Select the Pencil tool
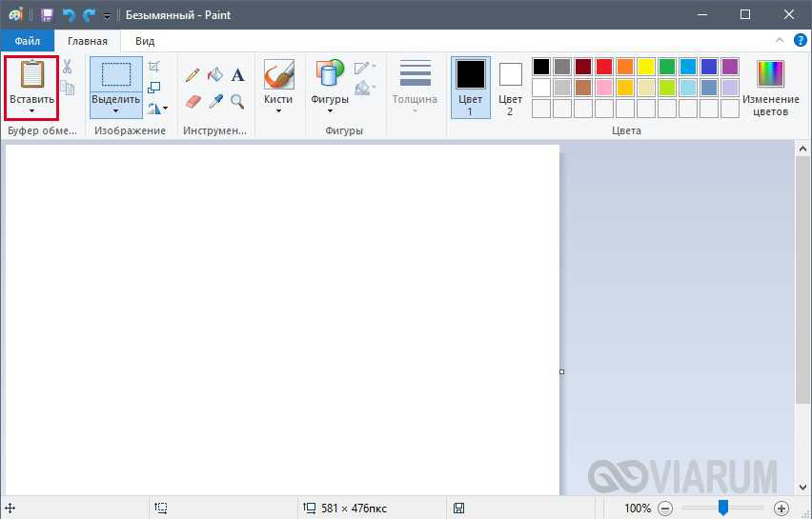The width and height of the screenshot is (812, 519). [x=193, y=75]
